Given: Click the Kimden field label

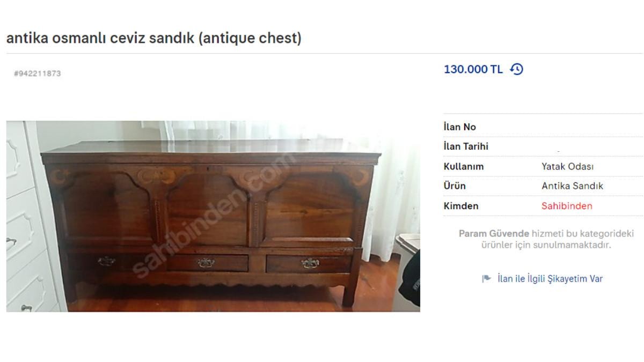Looking at the screenshot, I should 461,206.
